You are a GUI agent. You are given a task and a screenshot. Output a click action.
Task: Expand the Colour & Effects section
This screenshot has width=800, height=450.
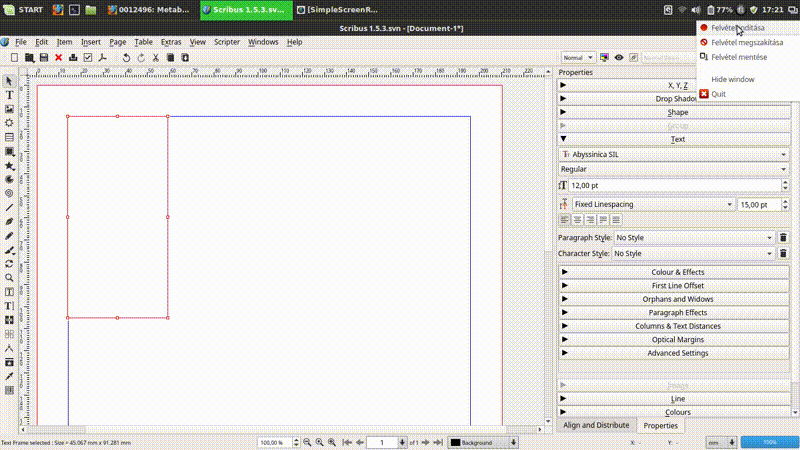pos(677,272)
